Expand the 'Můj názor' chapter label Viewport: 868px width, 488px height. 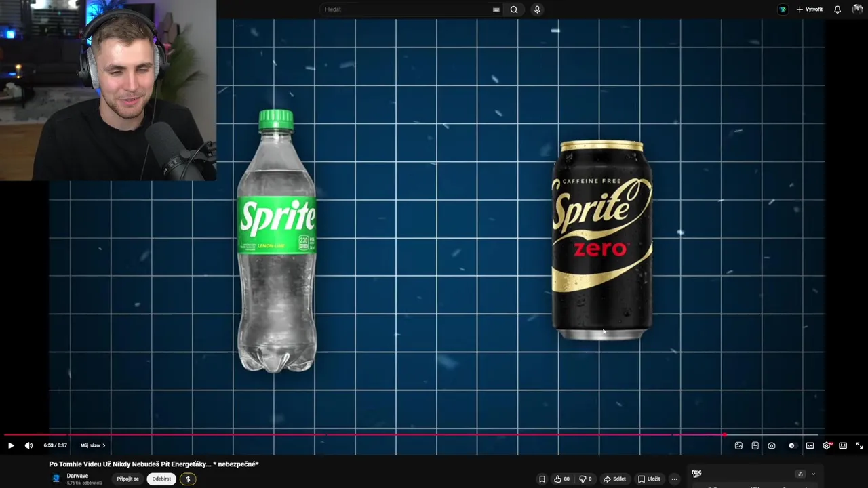click(93, 445)
